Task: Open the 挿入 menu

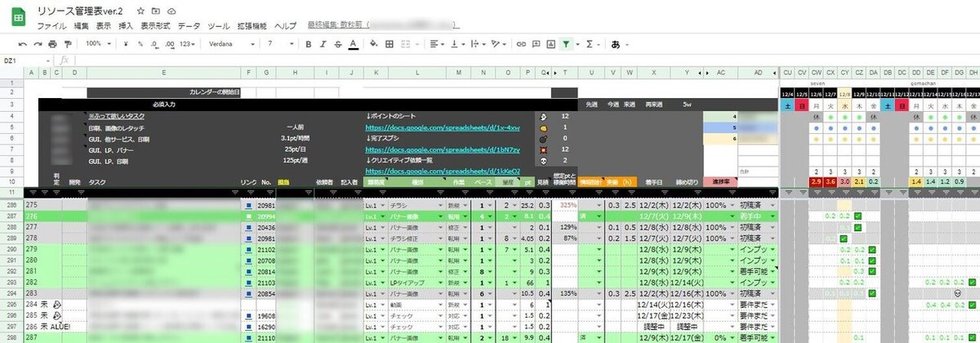Action: (x=126, y=26)
